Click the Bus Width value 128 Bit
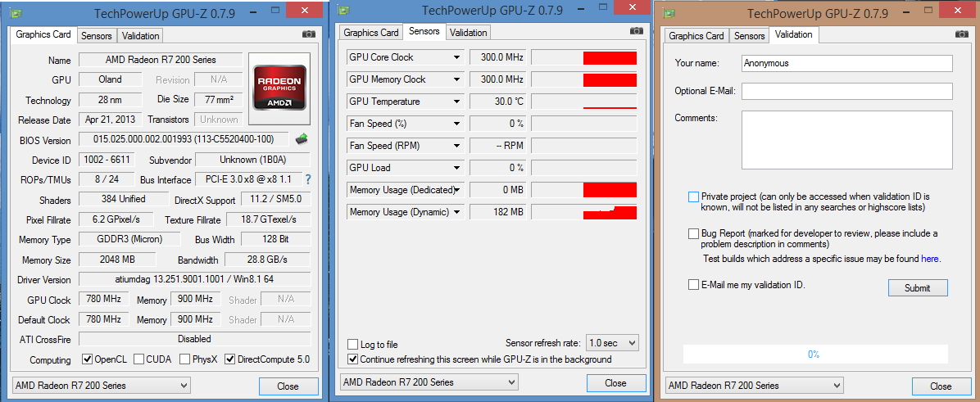Screen dimensions: 980x402 pos(275,239)
